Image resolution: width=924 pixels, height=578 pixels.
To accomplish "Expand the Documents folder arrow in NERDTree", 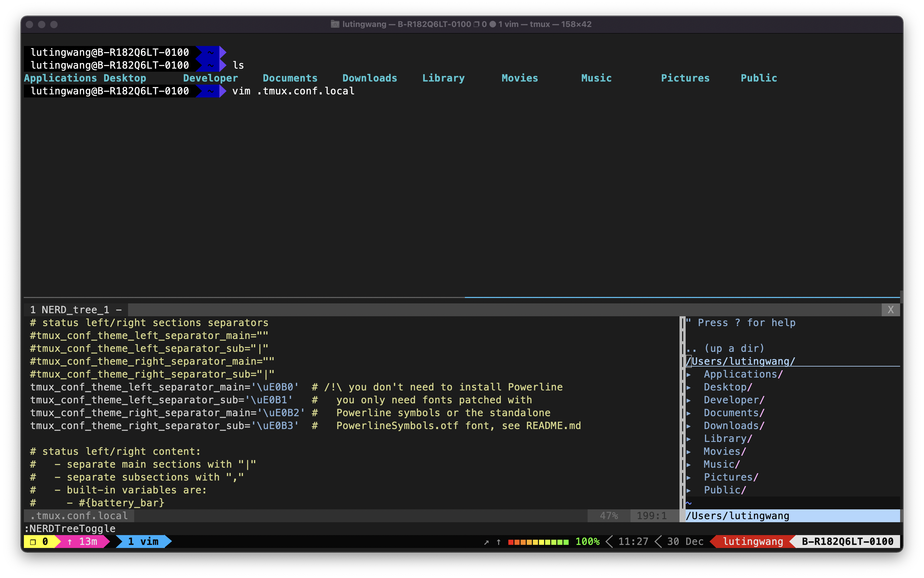I will 689,413.
